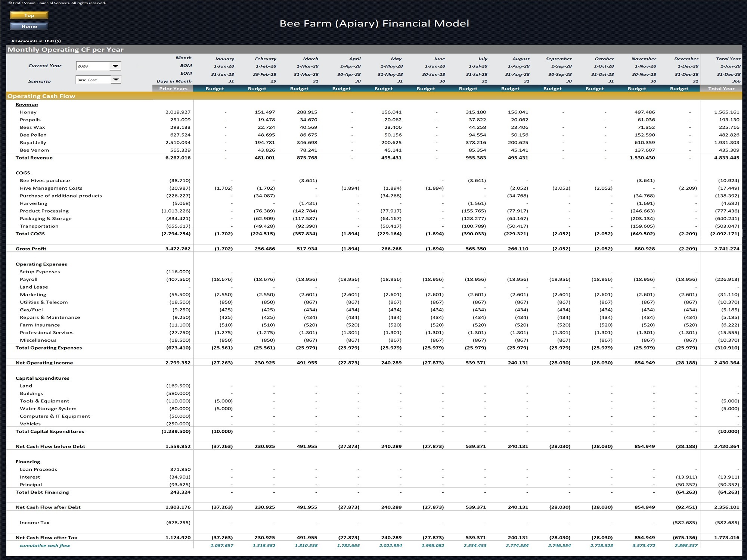Click the gold Top navigation button
This screenshot has height=560, width=747.
(29, 15)
